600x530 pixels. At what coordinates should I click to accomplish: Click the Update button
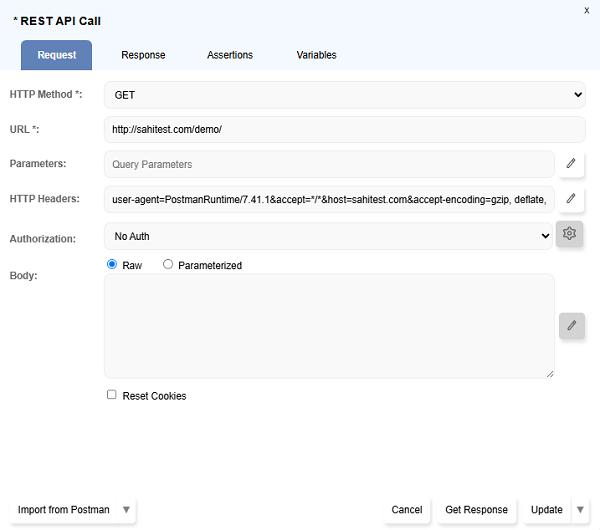click(x=546, y=510)
